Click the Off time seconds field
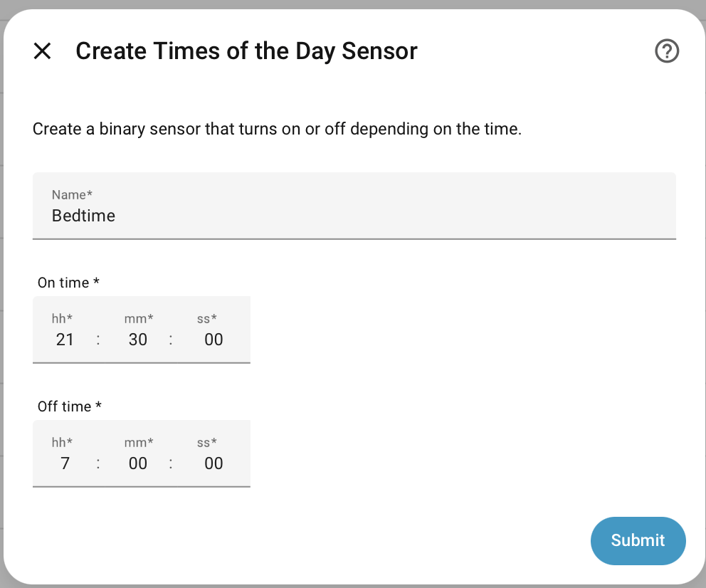This screenshot has height=588, width=706. pos(213,463)
